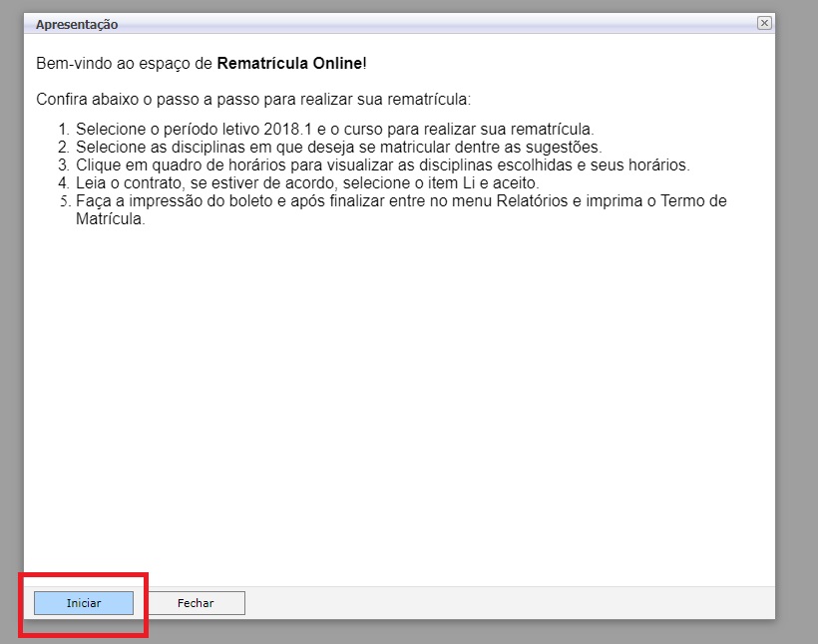Click step 4 about reading the contrato
This screenshot has height=644, width=818.
tap(307, 183)
